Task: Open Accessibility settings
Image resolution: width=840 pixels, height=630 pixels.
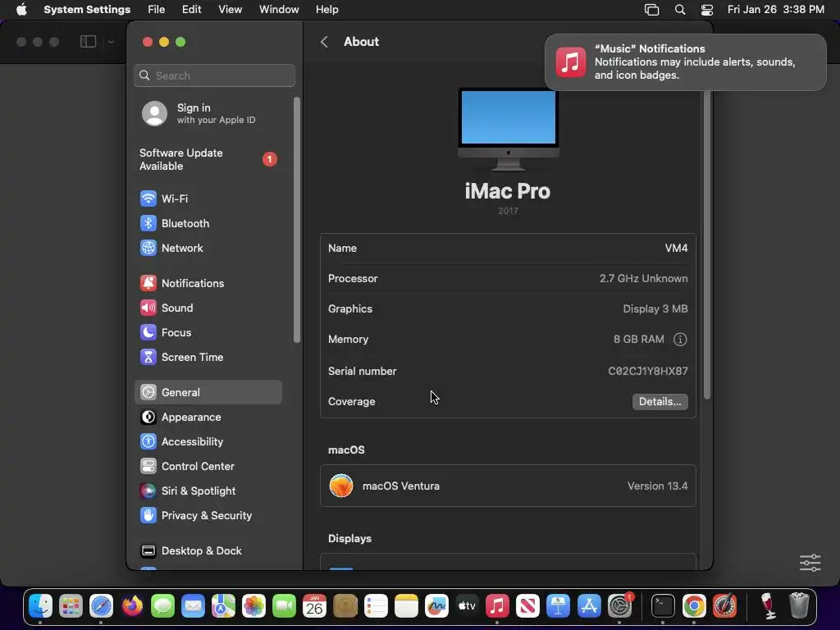Action: (x=208, y=442)
